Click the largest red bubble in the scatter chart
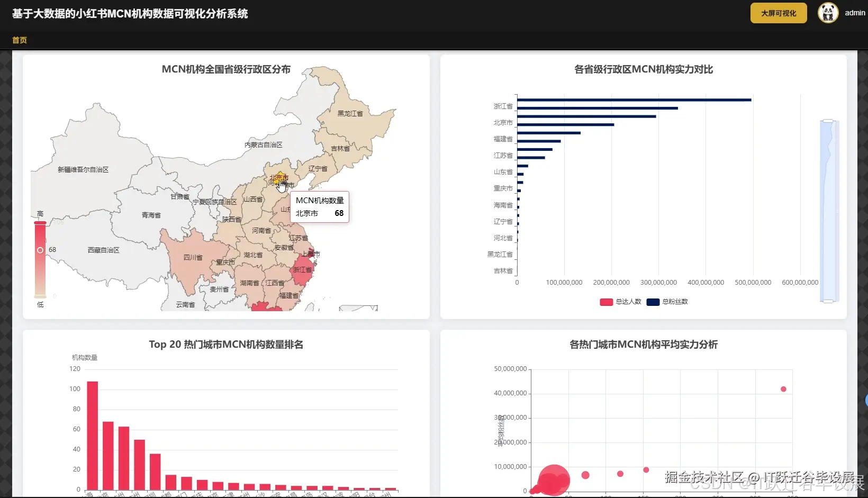The width and height of the screenshot is (868, 498). tap(554, 480)
